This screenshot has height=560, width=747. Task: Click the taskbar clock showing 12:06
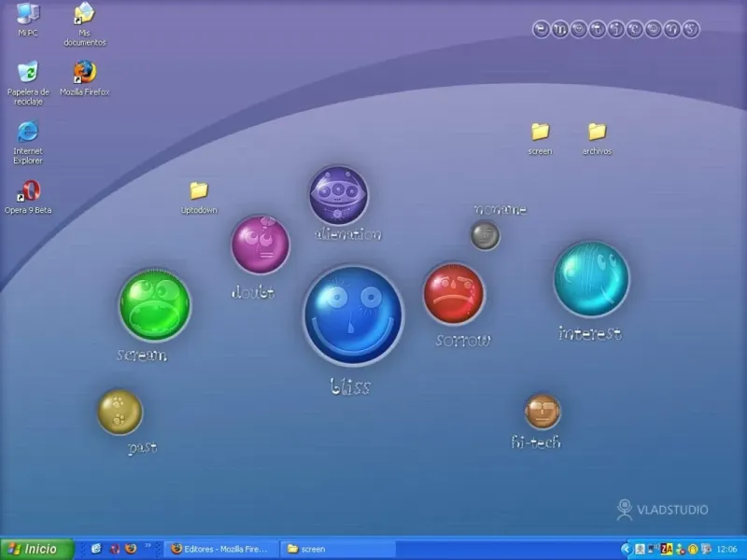[728, 549]
